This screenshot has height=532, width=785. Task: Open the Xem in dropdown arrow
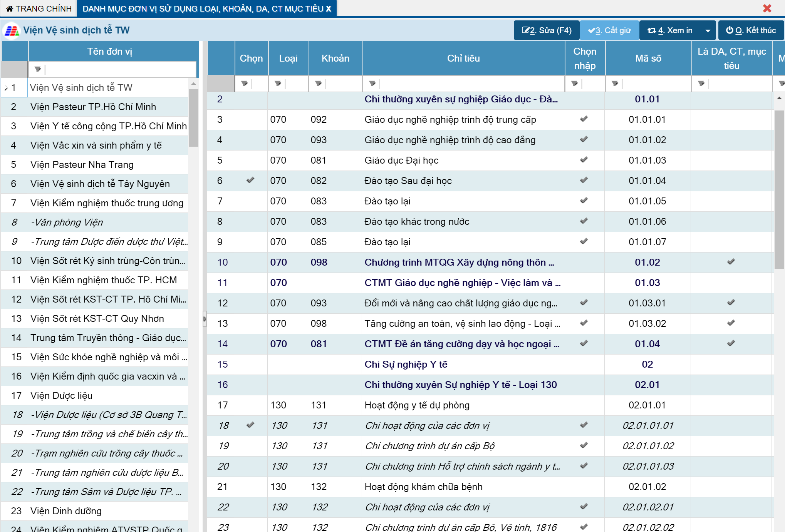tap(708, 31)
